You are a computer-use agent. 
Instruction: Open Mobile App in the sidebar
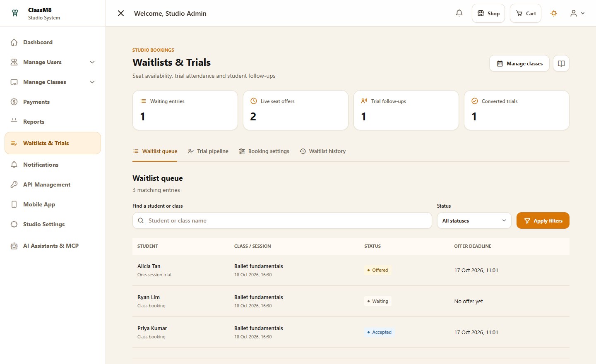[53, 204]
